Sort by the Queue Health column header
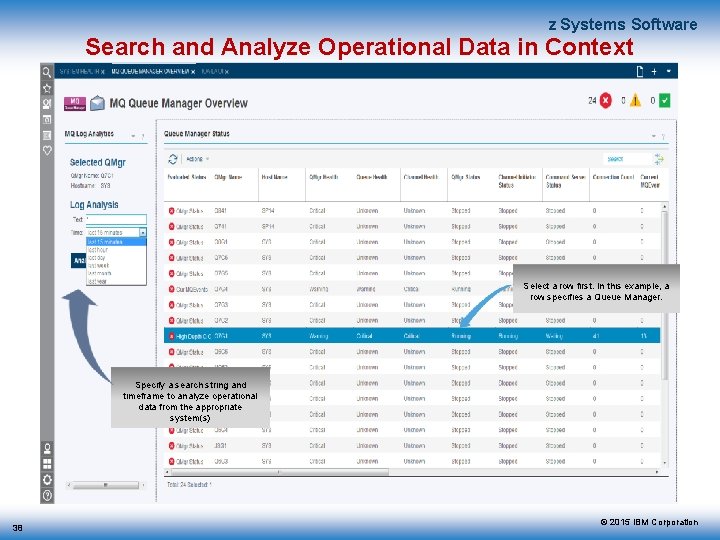720x540 pixels. 372,177
